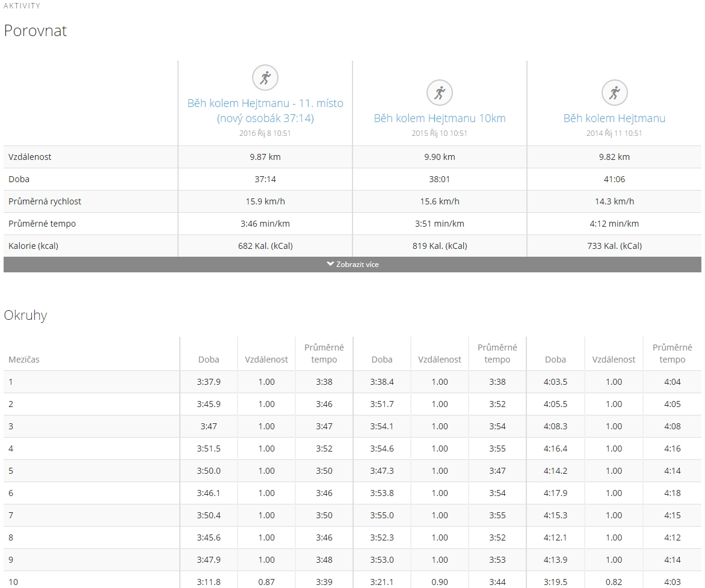Click the '3:46 min/km' pace value

[265, 224]
